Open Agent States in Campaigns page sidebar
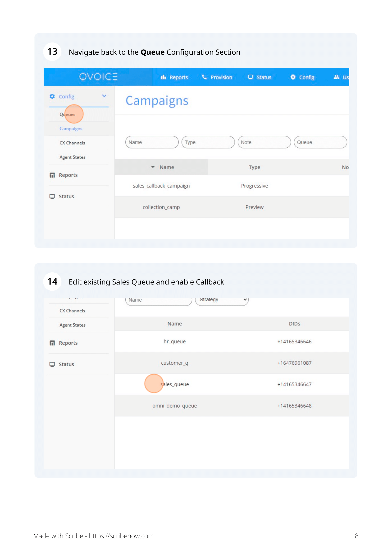Viewport: 392px width, 555px height. [73, 157]
